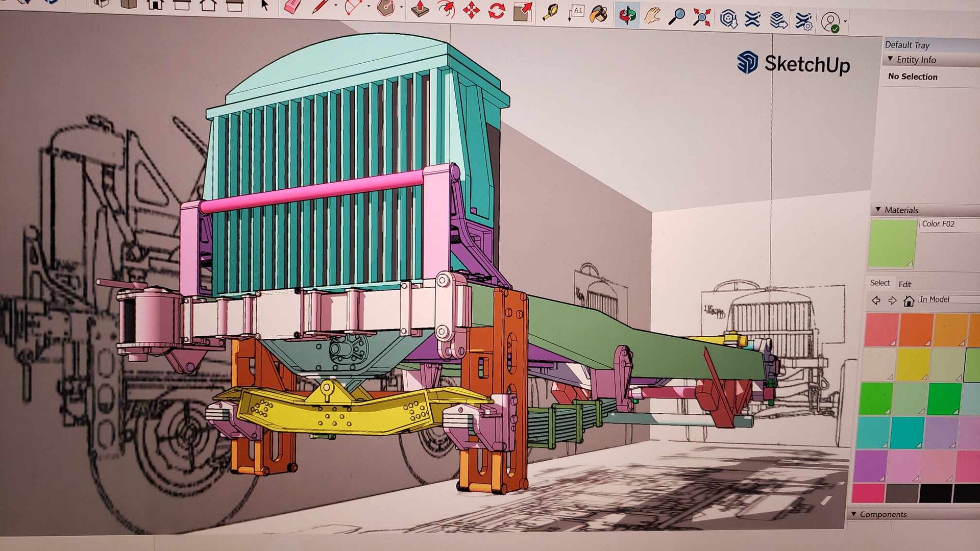Collapse the Materials panel
This screenshot has height=551, width=980.
click(x=878, y=209)
